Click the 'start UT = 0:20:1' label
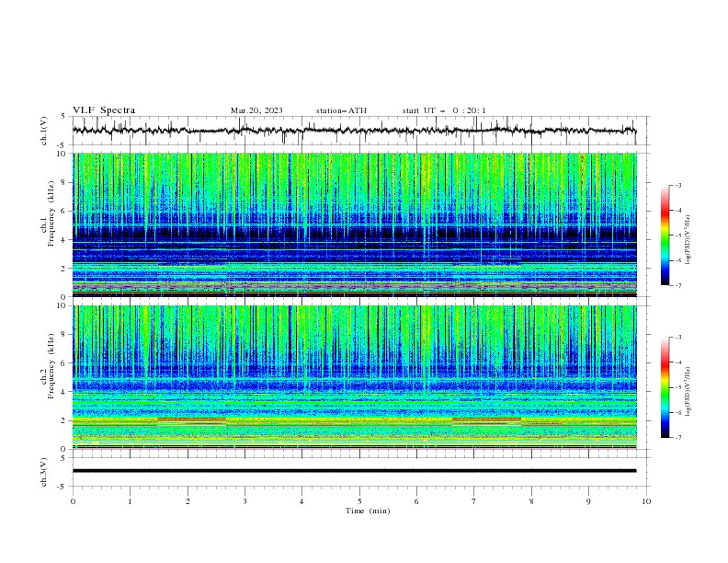This screenshot has height=563, width=728. [444, 110]
